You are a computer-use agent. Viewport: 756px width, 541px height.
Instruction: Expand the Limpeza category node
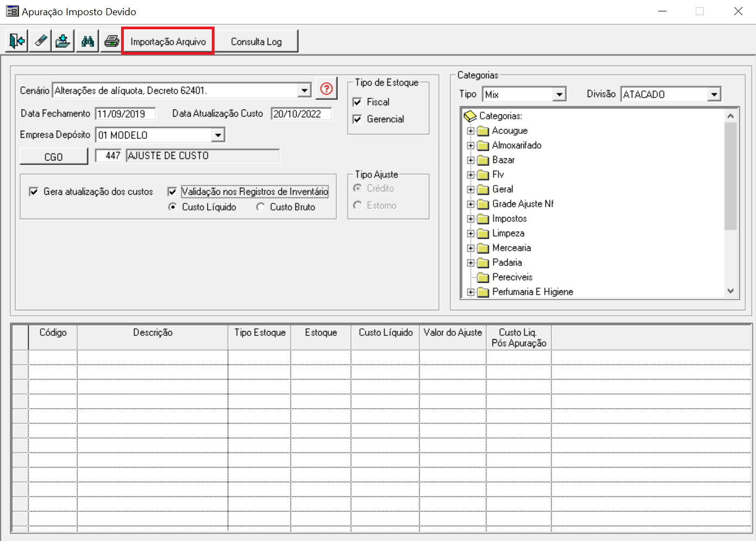[471, 233]
